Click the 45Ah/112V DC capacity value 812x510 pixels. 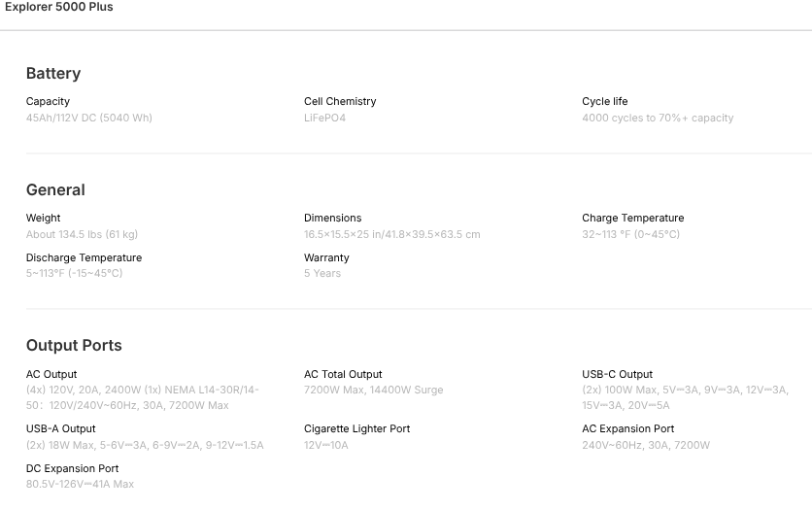(88, 118)
